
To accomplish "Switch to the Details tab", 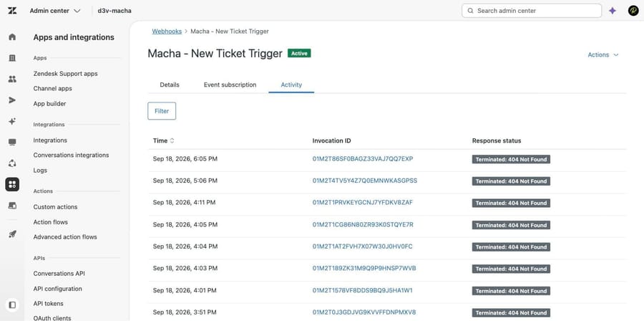I will click(170, 85).
